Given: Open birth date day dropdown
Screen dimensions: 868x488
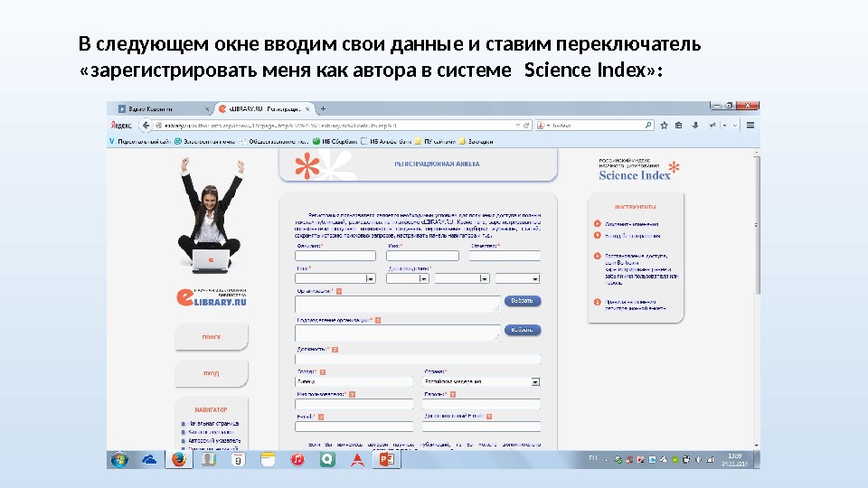Looking at the screenshot, I should click(408, 278).
